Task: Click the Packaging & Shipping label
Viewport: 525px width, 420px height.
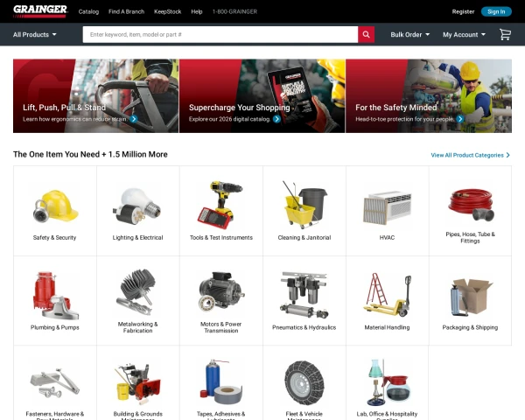Action: point(470,327)
